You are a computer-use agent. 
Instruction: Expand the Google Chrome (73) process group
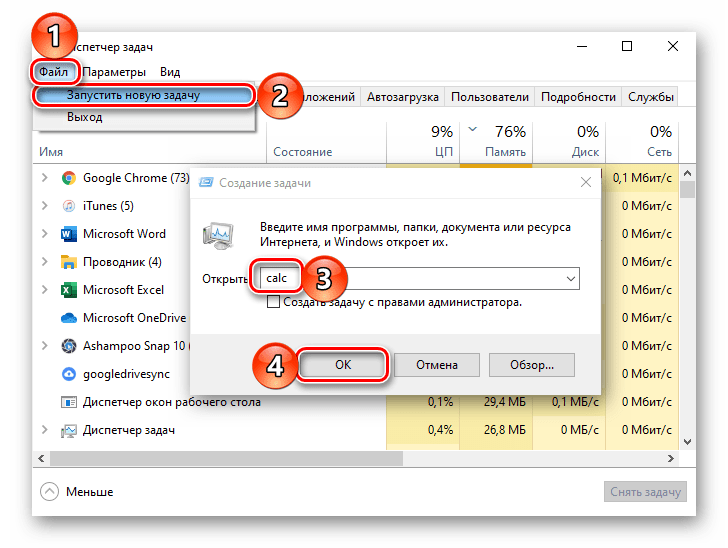point(45,178)
